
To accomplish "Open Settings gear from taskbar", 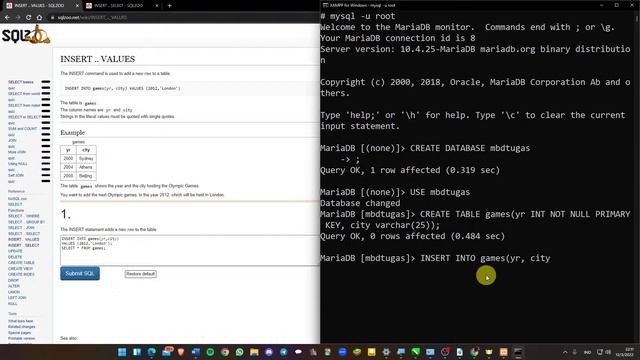I will pyautogui.click(x=386, y=352).
